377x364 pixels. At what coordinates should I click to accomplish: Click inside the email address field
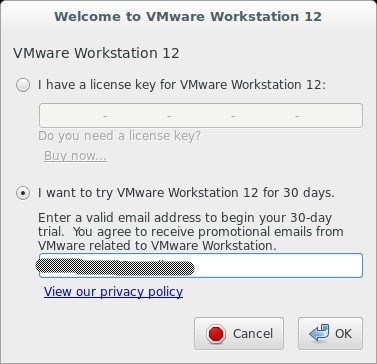[201, 265]
